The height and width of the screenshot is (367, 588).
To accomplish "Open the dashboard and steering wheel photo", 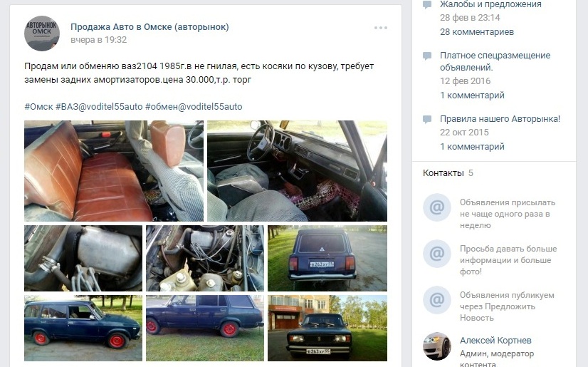I will (297, 171).
